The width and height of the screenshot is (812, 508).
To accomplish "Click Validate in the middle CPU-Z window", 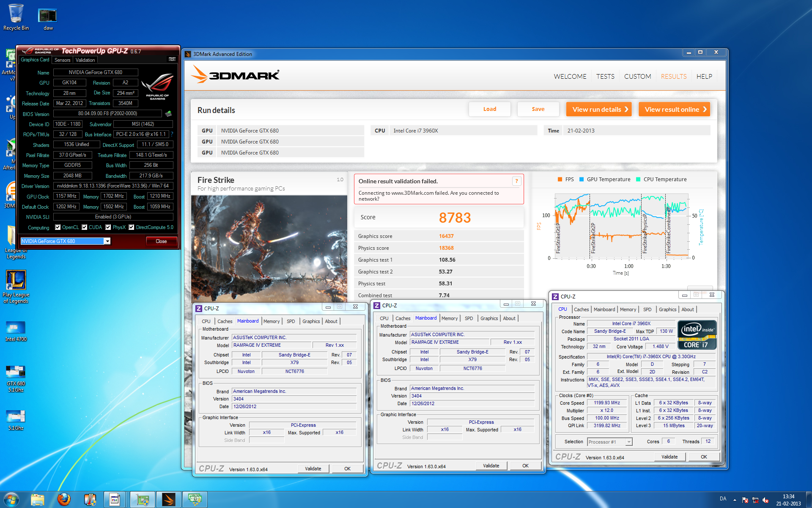I will tap(491, 466).
